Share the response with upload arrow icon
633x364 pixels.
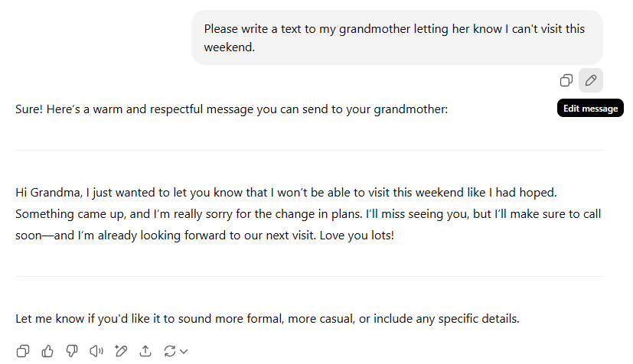pyautogui.click(x=145, y=351)
